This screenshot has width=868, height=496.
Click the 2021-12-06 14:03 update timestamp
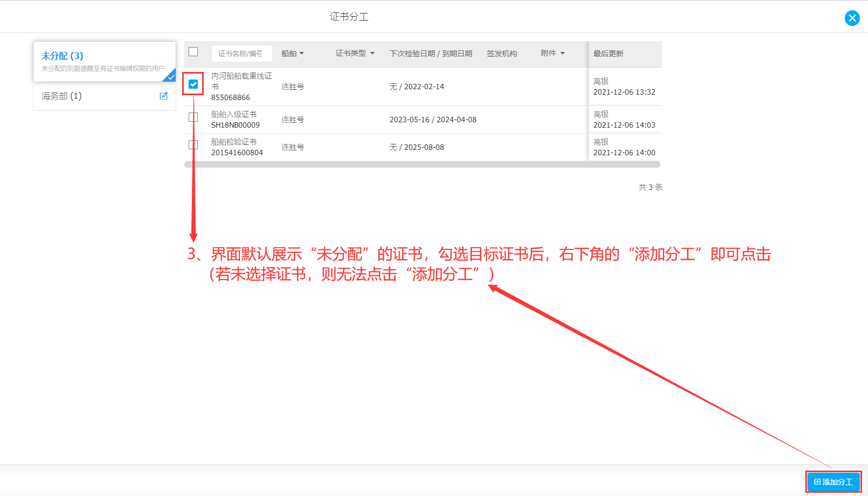coord(624,125)
